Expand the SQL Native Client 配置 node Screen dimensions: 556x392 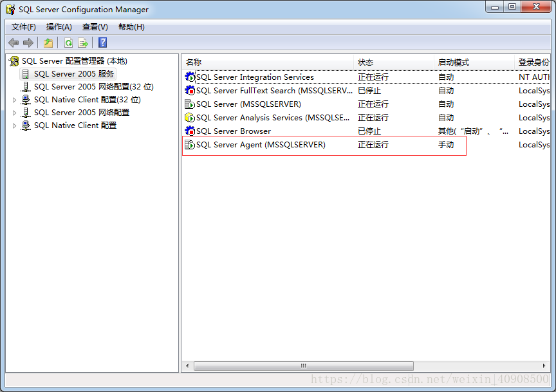14,126
